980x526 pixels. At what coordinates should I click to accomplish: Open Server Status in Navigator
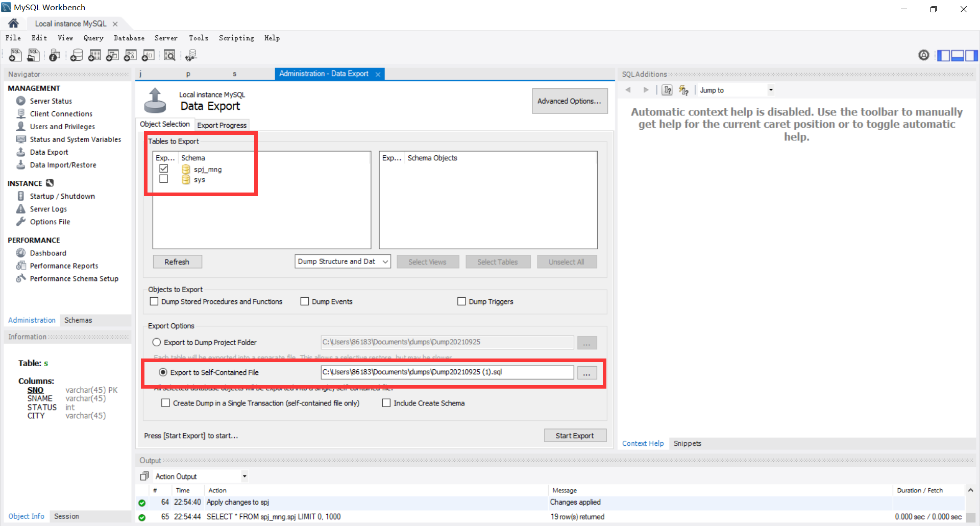point(51,101)
